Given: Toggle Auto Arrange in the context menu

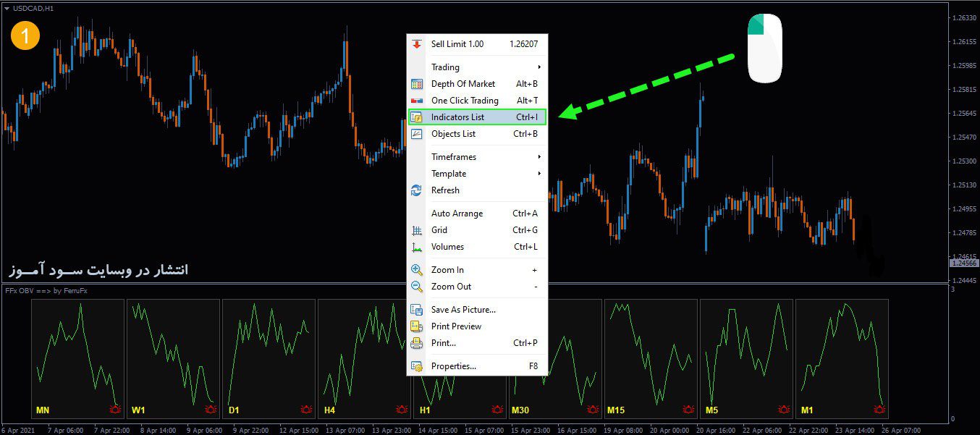Looking at the screenshot, I should [457, 214].
